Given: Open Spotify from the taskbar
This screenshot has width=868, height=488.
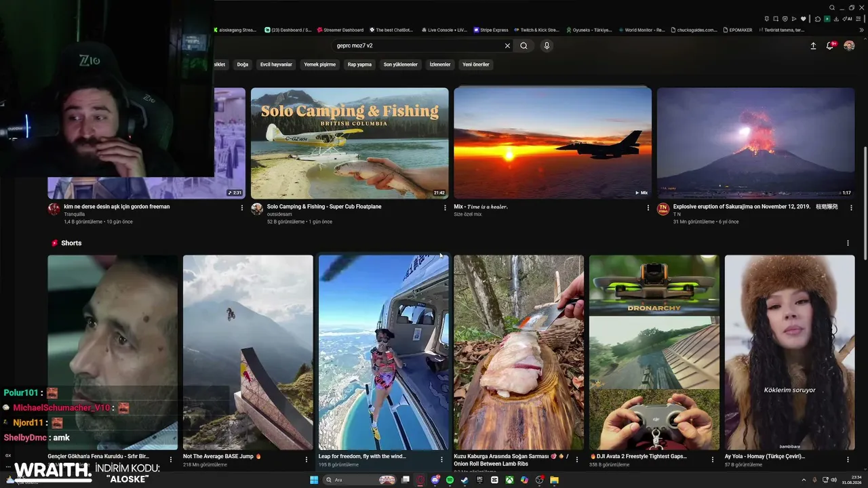Looking at the screenshot, I should click(x=450, y=480).
